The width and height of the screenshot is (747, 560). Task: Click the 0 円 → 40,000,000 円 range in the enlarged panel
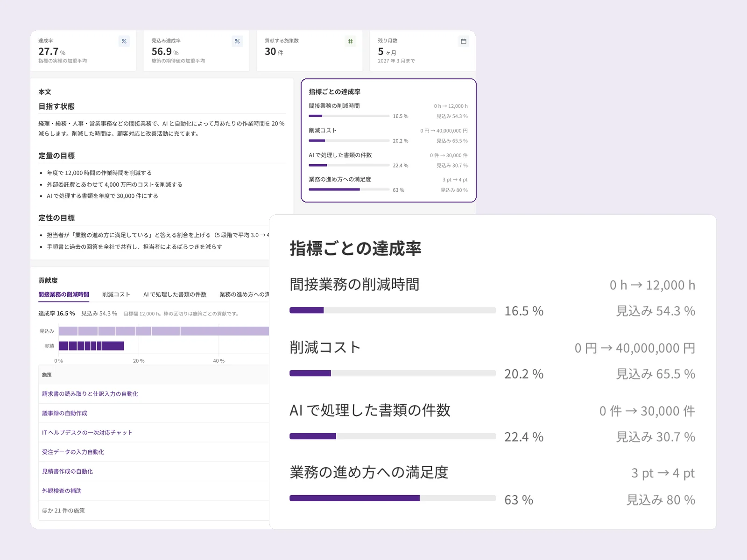[635, 348]
